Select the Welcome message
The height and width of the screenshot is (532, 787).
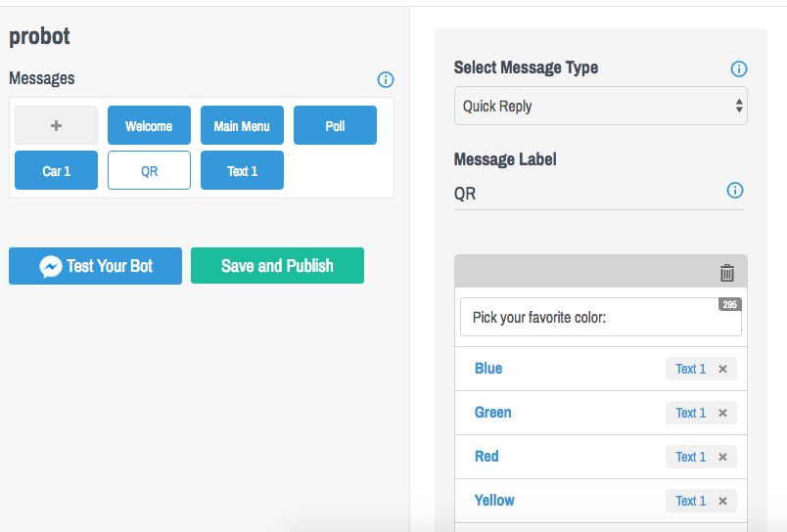click(149, 125)
